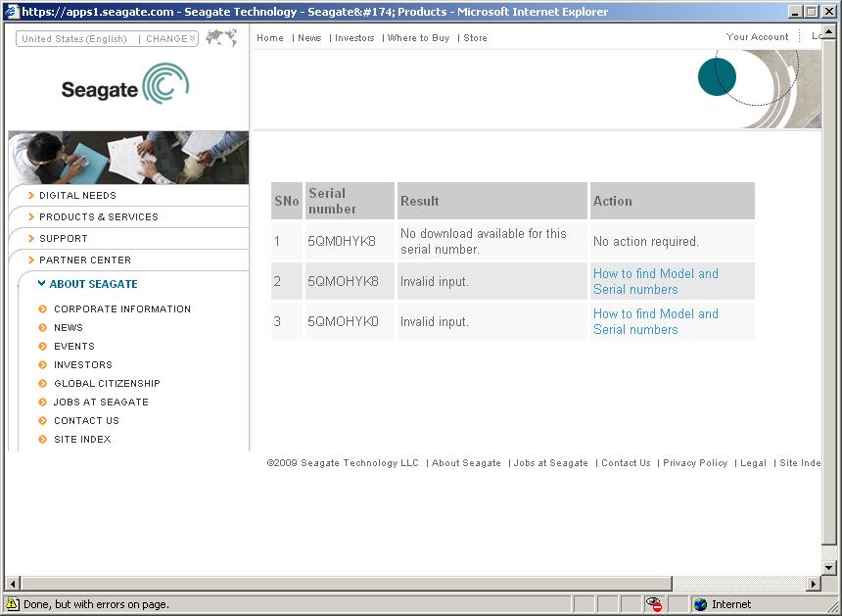Go to Home in top navigation

coord(269,38)
